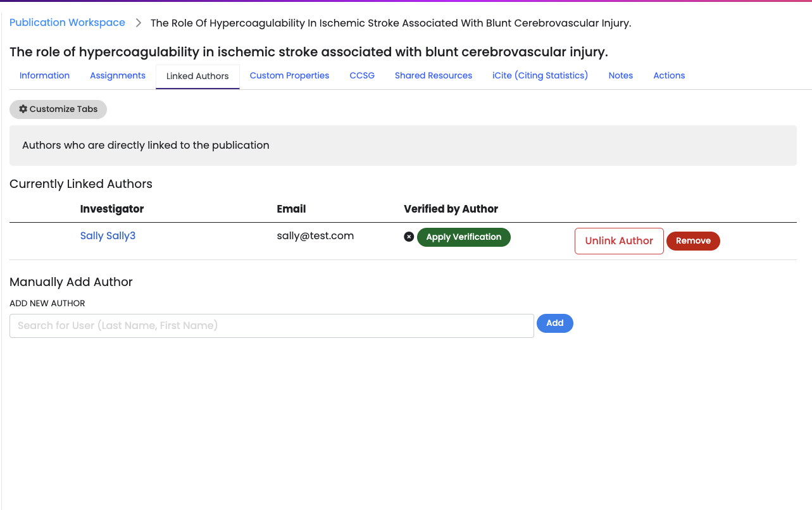Open the Sally Sally3 investigator link
This screenshot has height=510, width=812.
(x=108, y=236)
